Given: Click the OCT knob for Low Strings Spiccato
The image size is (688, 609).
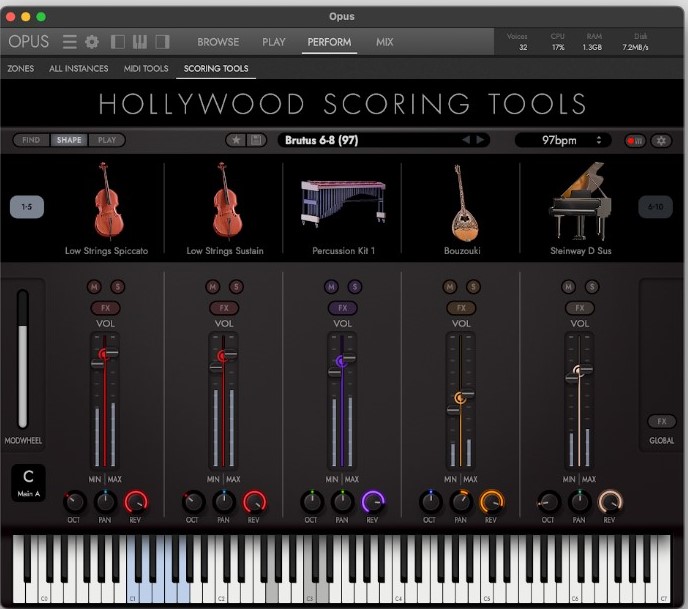Looking at the screenshot, I should pos(75,502).
